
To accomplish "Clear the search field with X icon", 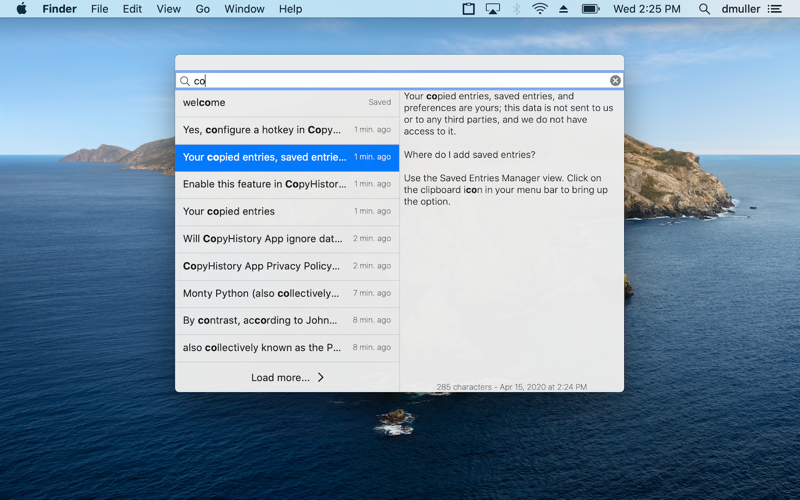I will click(x=615, y=81).
